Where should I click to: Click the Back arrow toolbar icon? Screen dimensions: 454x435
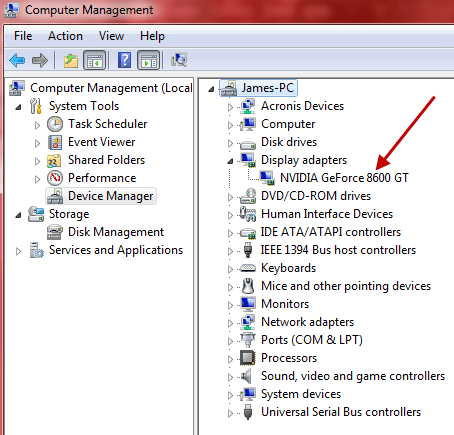point(17,61)
